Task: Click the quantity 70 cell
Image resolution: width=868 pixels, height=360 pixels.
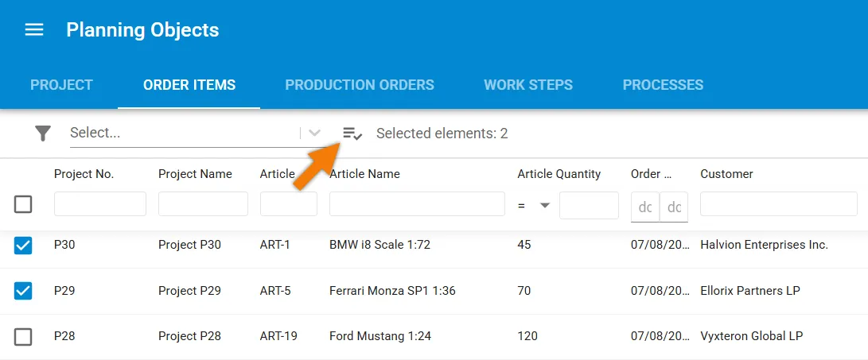Action: tap(524, 290)
